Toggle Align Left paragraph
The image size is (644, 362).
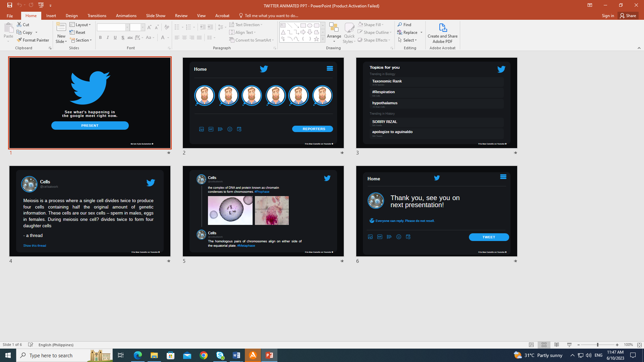177,38
